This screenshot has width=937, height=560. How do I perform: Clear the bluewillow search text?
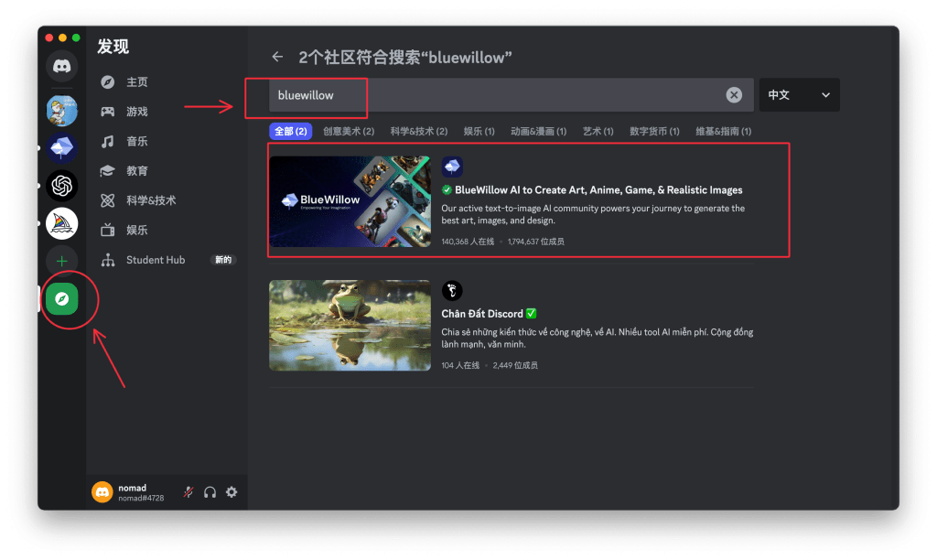(734, 94)
